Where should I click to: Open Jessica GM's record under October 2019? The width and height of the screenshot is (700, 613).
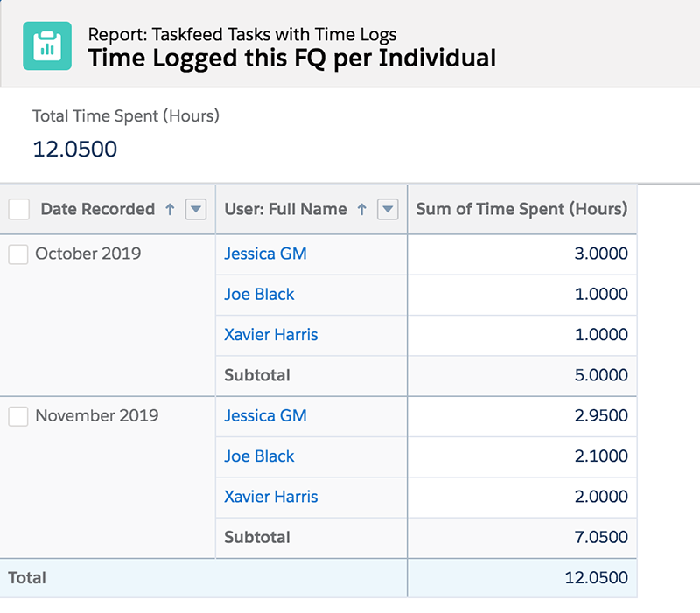pyautogui.click(x=265, y=254)
